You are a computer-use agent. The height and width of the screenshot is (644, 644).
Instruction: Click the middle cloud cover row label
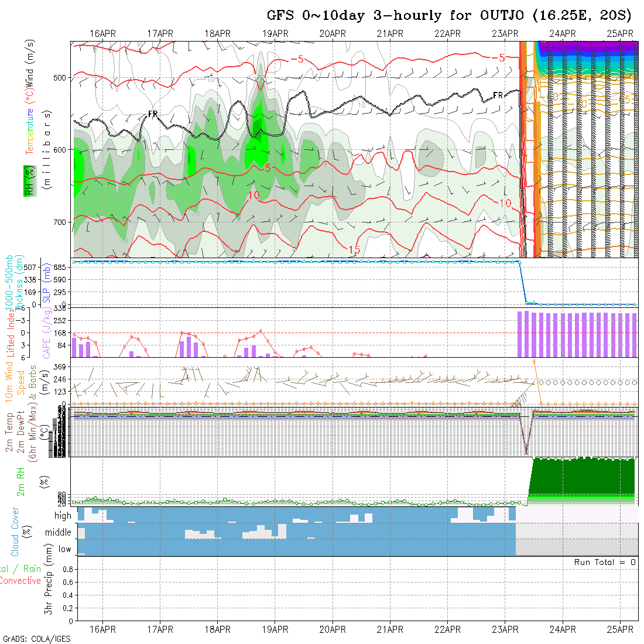tap(59, 532)
